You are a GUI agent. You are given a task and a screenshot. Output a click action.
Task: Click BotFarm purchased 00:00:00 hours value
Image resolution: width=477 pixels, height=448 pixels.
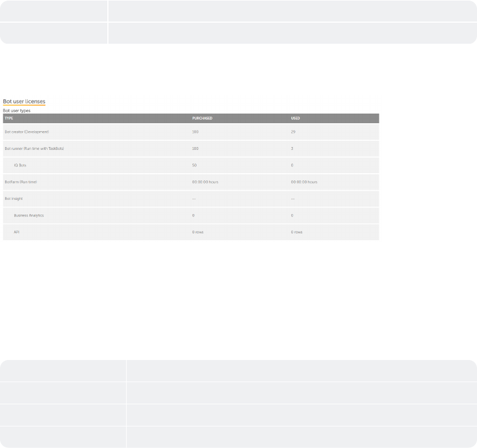coord(206,182)
